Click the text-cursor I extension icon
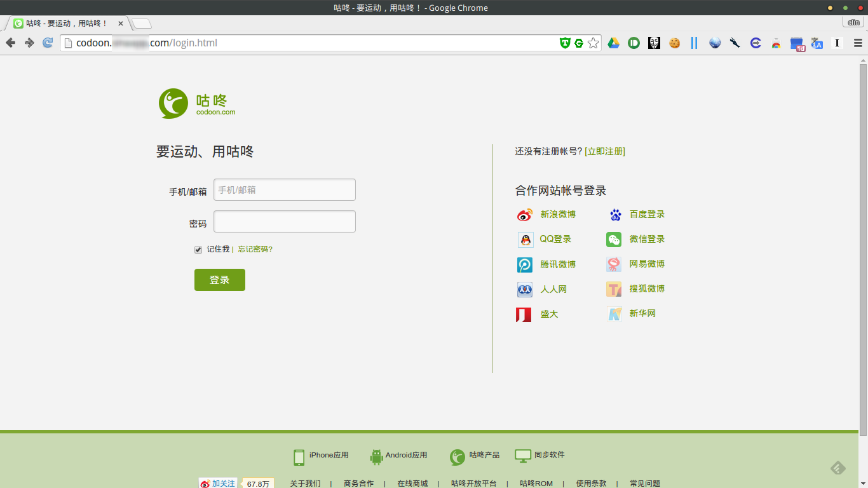The image size is (868, 488). point(837,43)
